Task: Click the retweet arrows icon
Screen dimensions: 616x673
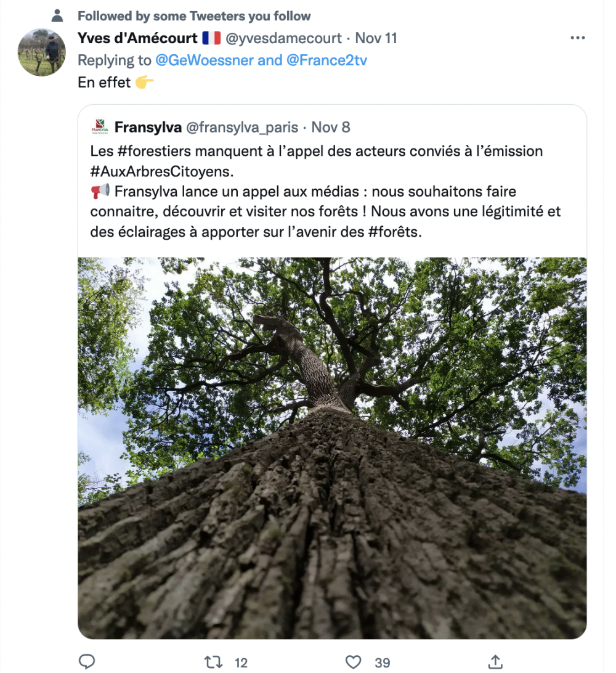Action: coord(213,663)
